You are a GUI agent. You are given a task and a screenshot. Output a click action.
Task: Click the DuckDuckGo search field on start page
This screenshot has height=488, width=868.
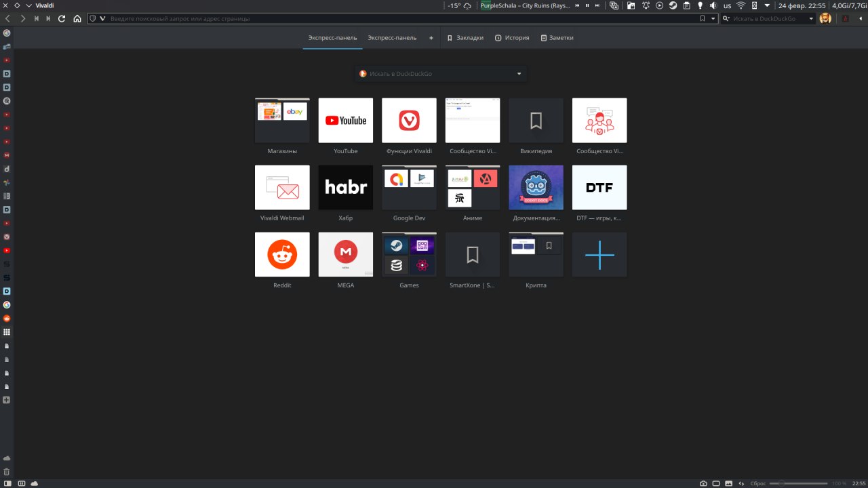pos(440,73)
